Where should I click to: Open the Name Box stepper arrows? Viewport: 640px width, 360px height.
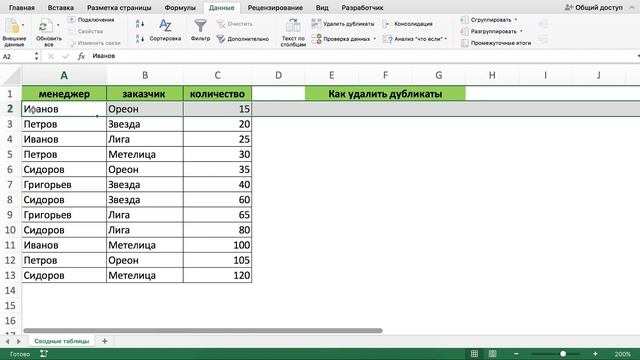(x=36, y=56)
